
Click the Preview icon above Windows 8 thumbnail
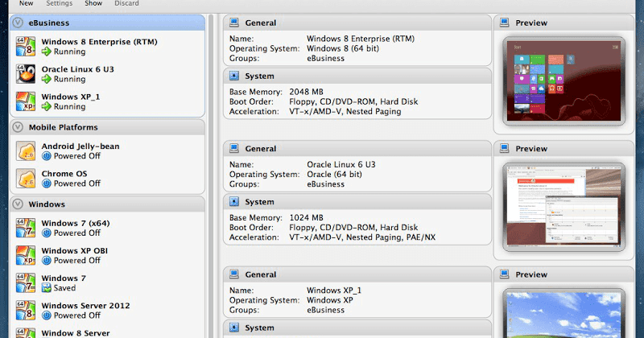tap(505, 23)
